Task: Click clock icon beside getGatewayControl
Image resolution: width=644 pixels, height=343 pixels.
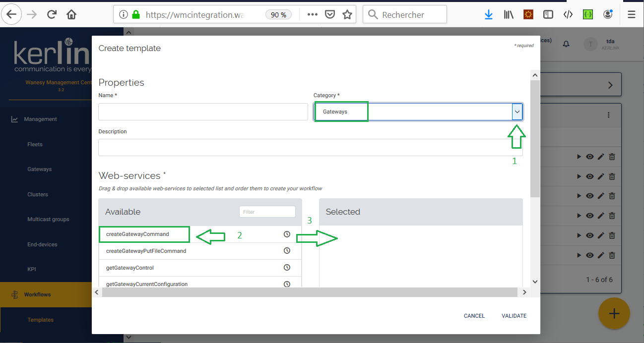Action: [x=287, y=268]
